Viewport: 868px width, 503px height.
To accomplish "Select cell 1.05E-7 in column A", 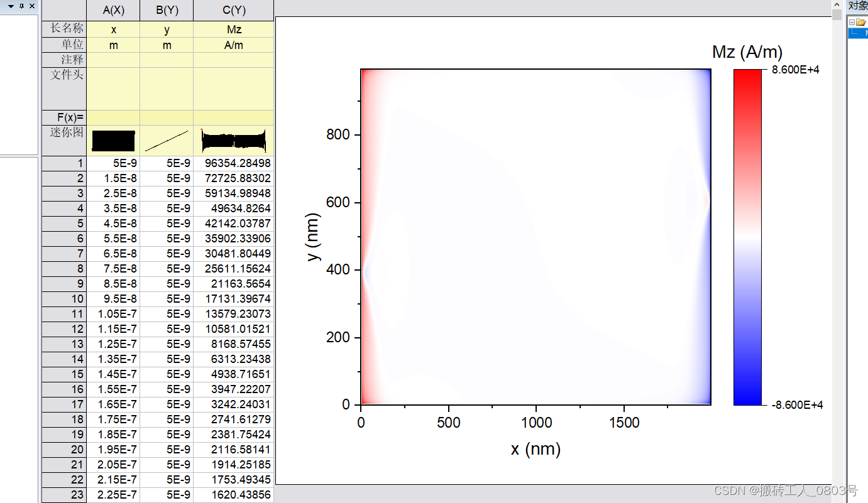I will (113, 314).
